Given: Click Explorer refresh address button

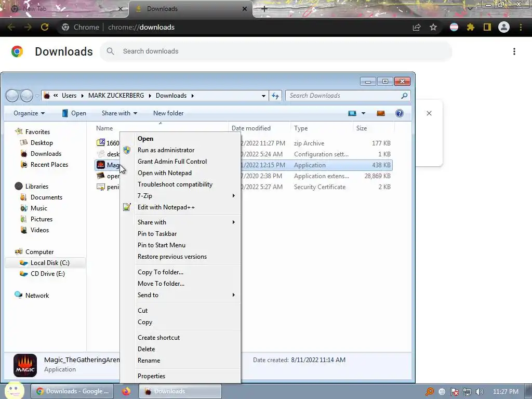Looking at the screenshot, I should (275, 96).
